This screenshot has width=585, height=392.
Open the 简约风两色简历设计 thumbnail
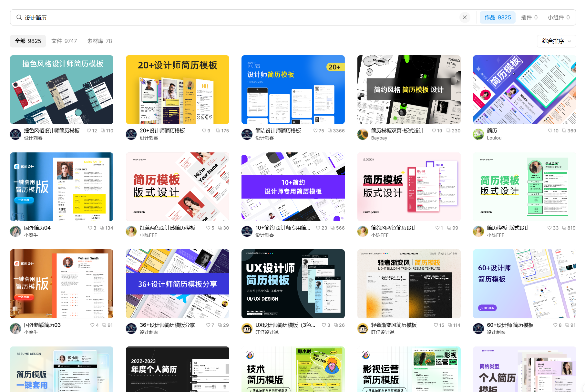click(409, 187)
